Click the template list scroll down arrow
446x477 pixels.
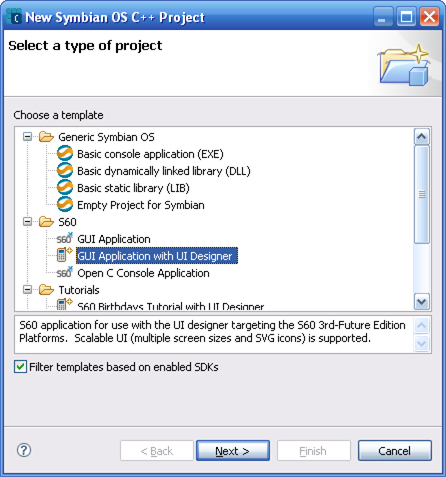point(422,302)
